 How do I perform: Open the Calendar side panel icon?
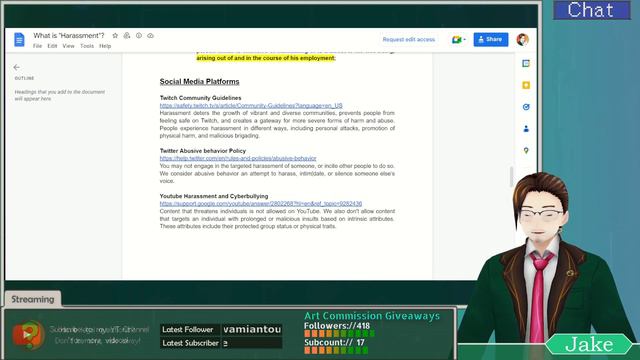[526, 63]
